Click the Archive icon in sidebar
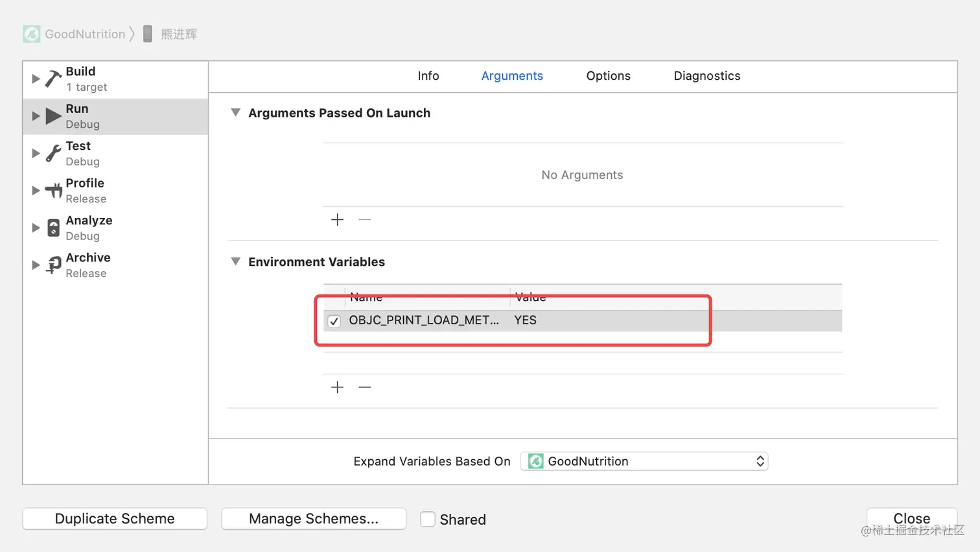The width and height of the screenshot is (980, 552). (x=53, y=265)
